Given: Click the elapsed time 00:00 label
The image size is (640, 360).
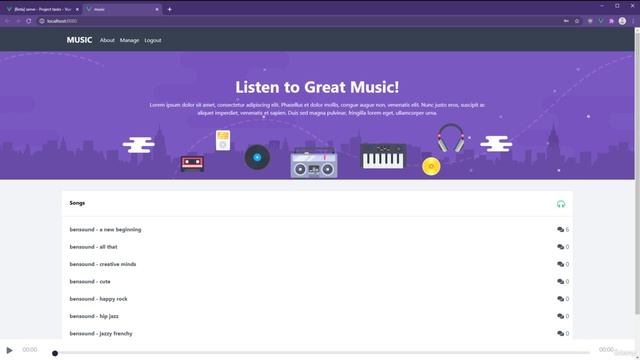Looking at the screenshot, I should coord(30,350).
